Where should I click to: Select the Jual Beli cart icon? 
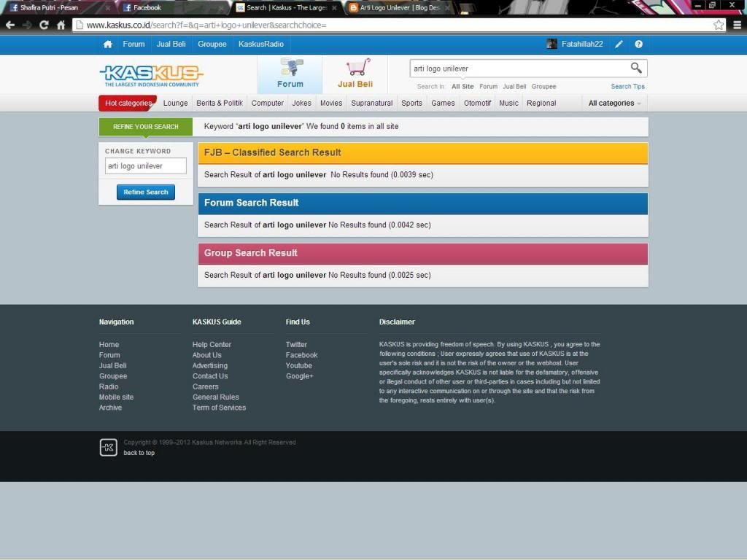point(357,67)
